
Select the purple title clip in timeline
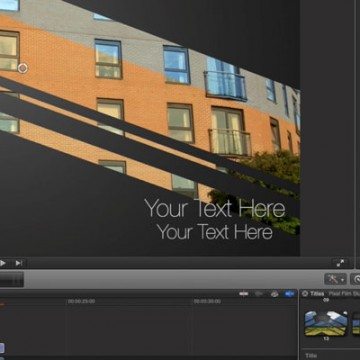tap(2, 348)
